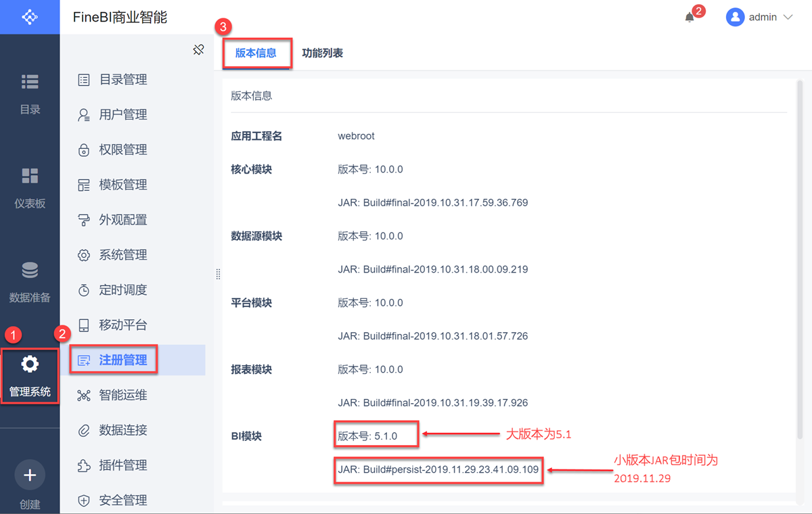Select the BI模块 label
The width and height of the screenshot is (812, 514).
point(246,436)
